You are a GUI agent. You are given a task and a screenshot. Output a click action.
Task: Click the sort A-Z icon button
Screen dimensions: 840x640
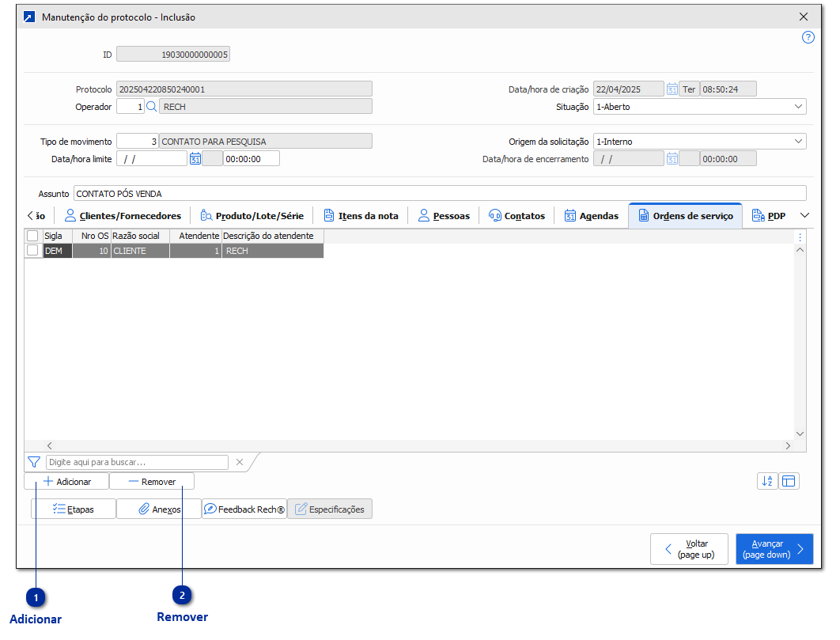click(x=767, y=481)
